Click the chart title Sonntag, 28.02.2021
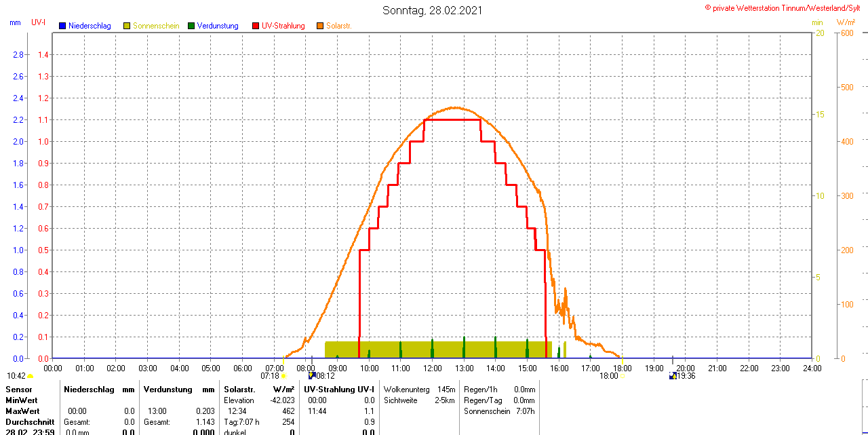The image size is (868, 435). coord(433,10)
